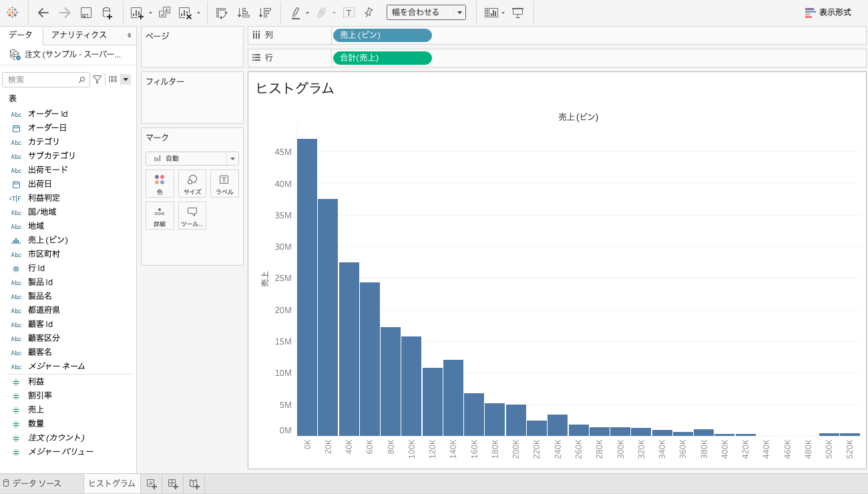The image size is (868, 494).
Task: Click the ラベル label mark button
Action: click(224, 184)
